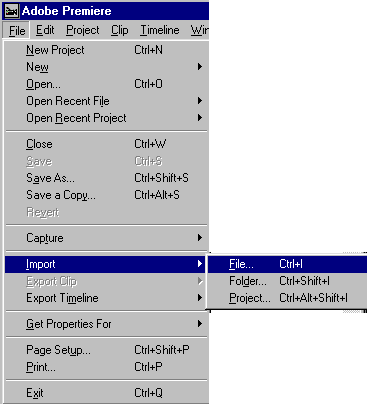Screen dimensions: 367x404
Task: Choose Folder... in the Import submenu
Action: pos(287,281)
